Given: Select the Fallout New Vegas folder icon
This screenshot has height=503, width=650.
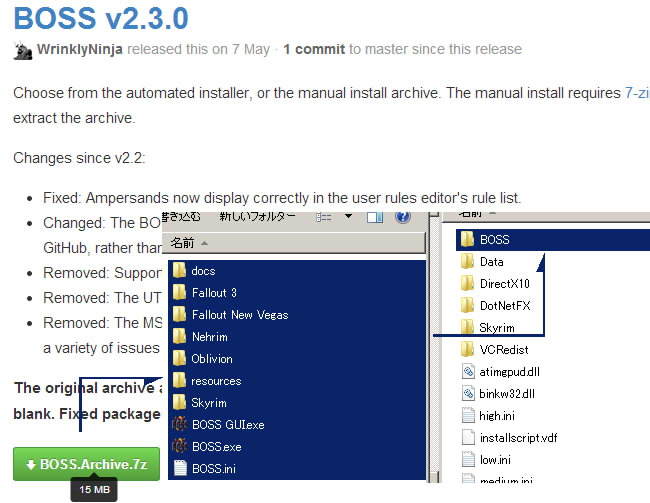Looking at the screenshot, I should [179, 314].
